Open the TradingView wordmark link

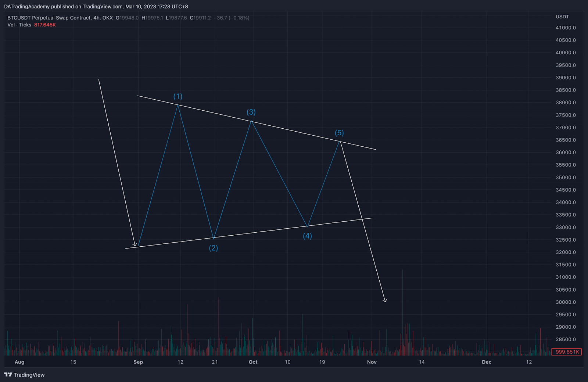tap(29, 375)
